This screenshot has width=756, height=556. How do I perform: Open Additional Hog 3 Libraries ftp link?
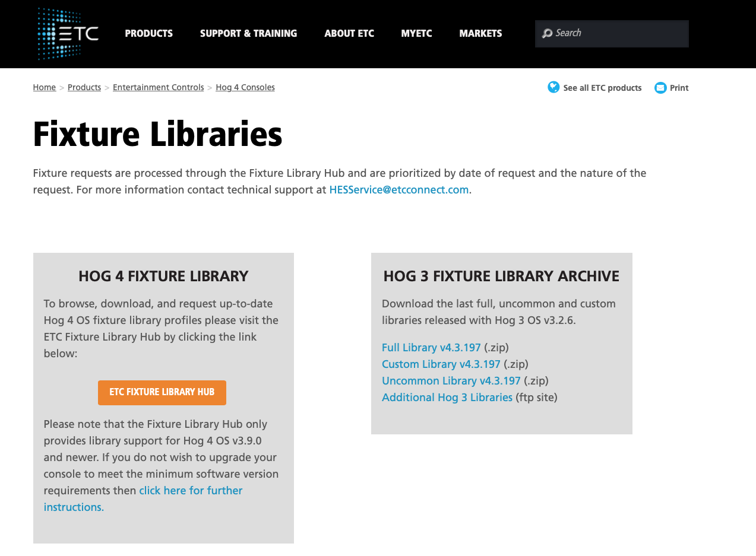447,398
